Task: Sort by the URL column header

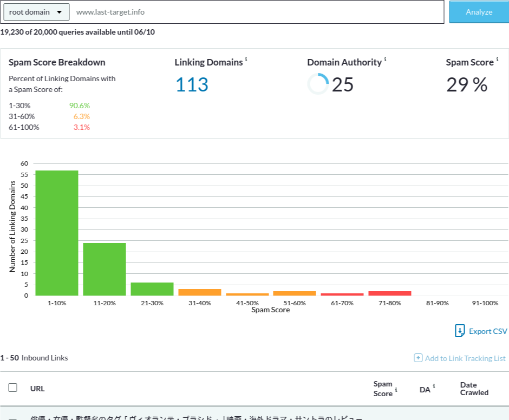Action: 37,389
